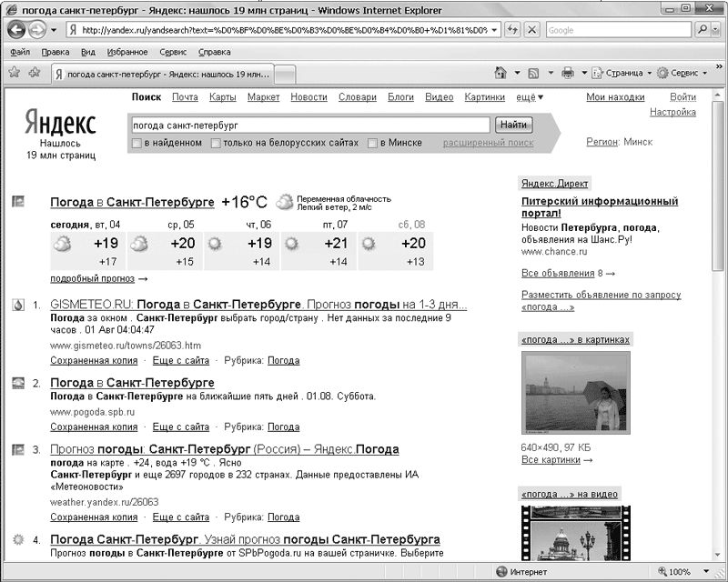Click the Google search box in toolbar

(619, 30)
